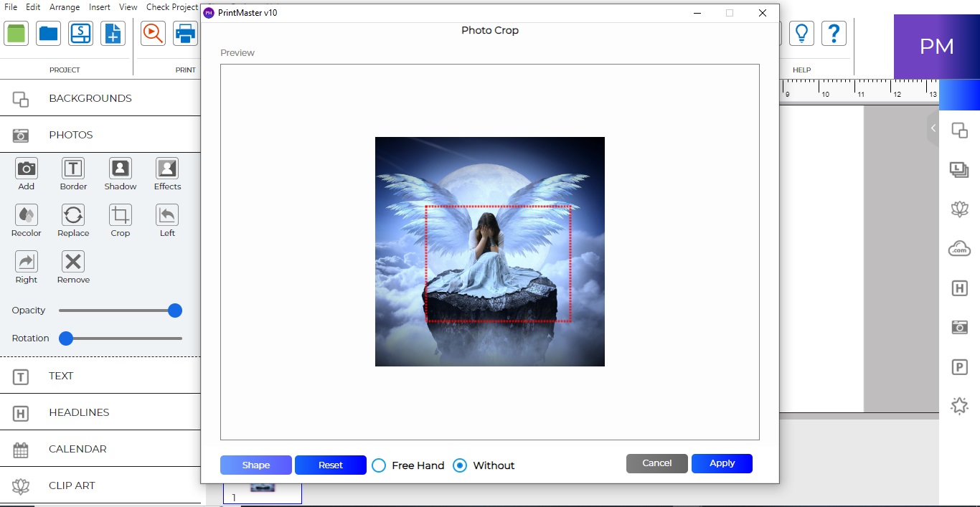The height and width of the screenshot is (507, 980).
Task: Click the Shape button in crop dialog
Action: (256, 465)
